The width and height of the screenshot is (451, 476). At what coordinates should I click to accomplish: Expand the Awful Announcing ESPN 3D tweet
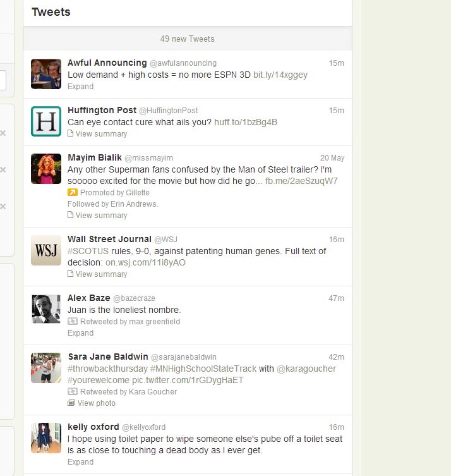(x=80, y=87)
